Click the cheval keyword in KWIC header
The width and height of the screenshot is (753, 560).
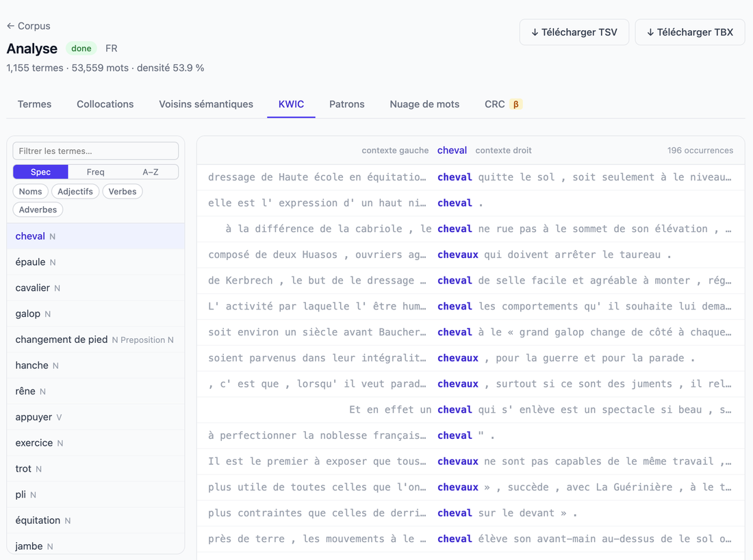pyautogui.click(x=452, y=151)
